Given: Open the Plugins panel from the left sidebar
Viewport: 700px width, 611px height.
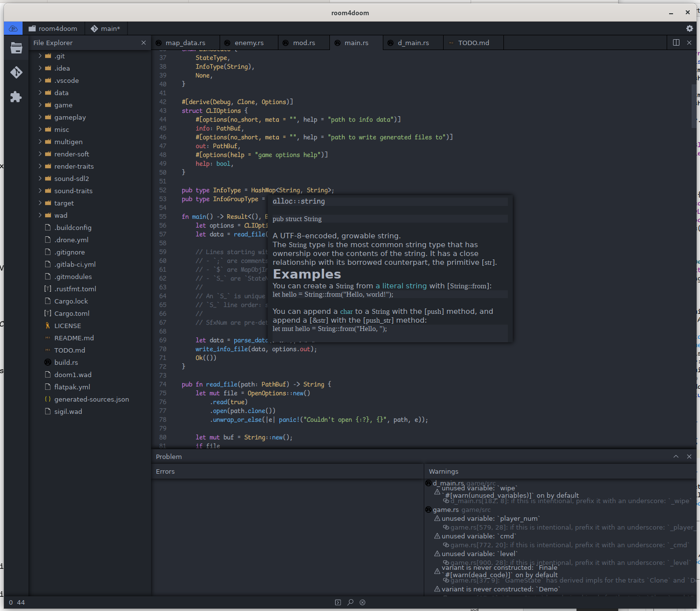Looking at the screenshot, I should pyautogui.click(x=16, y=96).
